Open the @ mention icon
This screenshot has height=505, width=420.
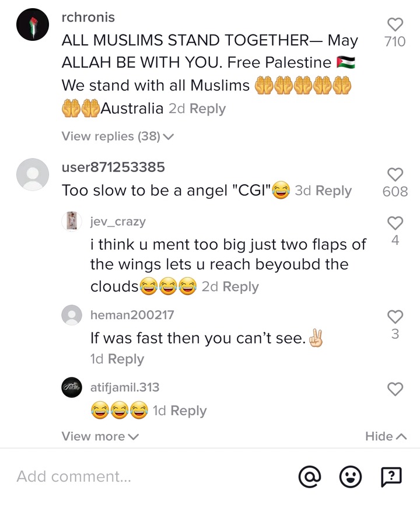(310, 476)
